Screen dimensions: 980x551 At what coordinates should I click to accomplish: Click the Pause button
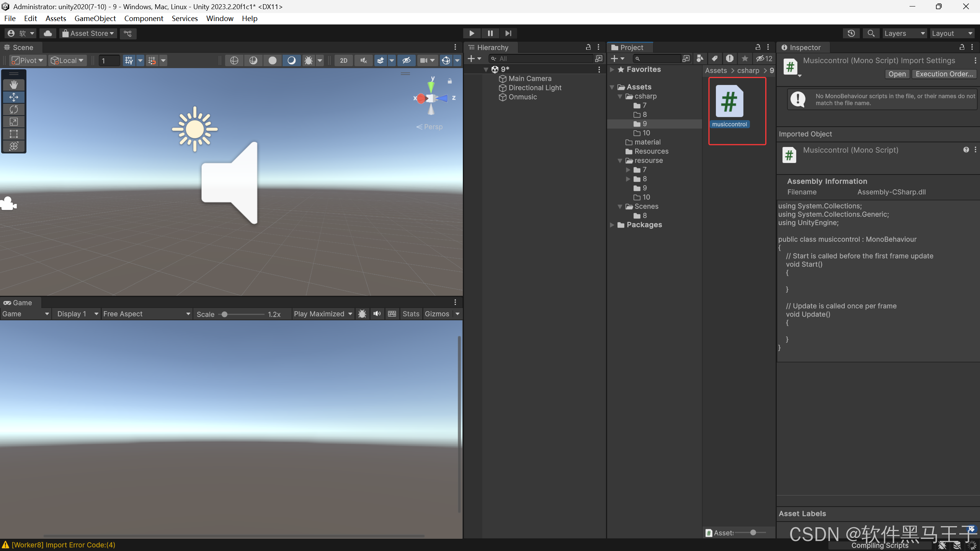click(490, 33)
